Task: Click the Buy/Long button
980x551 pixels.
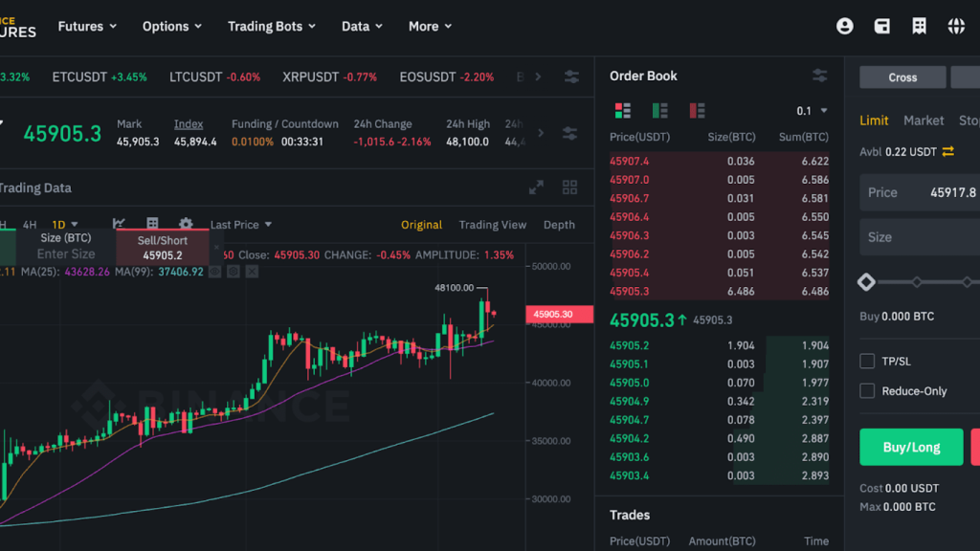Action: (x=911, y=447)
